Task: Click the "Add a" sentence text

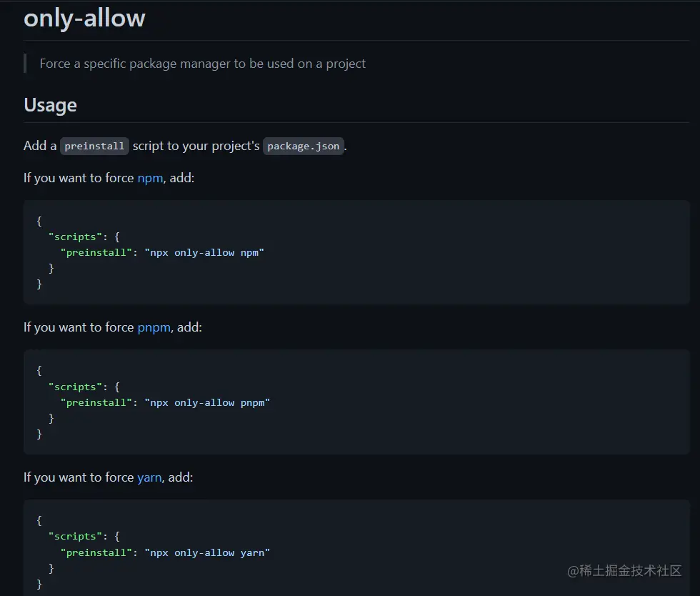Action: click(x=39, y=146)
